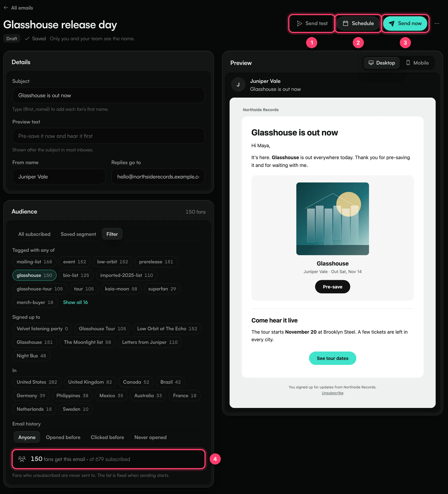
Task: Select Glasshouse Tour signup chip
Action: tap(102, 329)
